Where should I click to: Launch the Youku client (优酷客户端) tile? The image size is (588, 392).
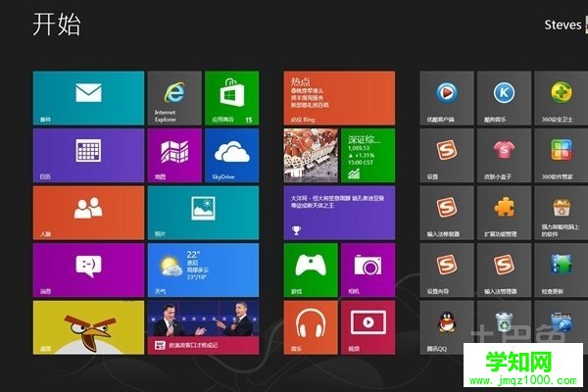pos(447,98)
